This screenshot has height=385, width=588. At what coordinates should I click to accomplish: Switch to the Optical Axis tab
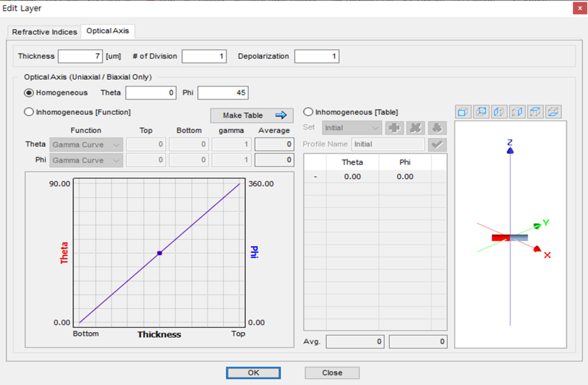pos(107,31)
